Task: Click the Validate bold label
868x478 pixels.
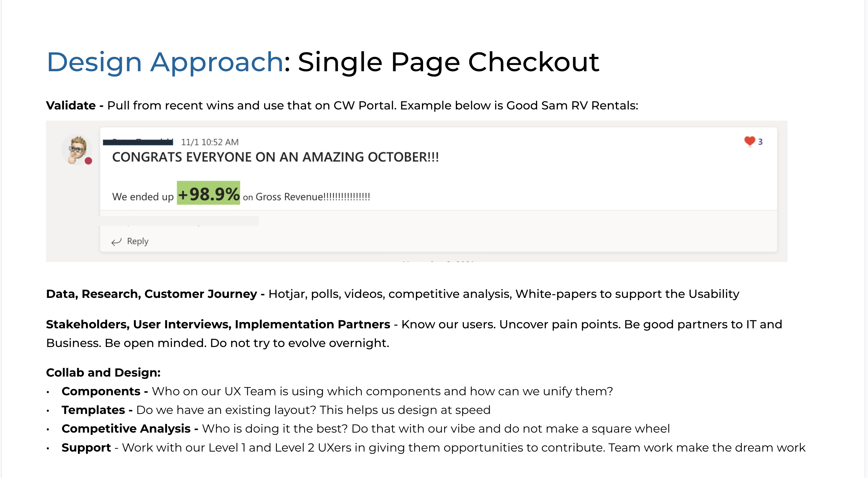Action: 71,105
